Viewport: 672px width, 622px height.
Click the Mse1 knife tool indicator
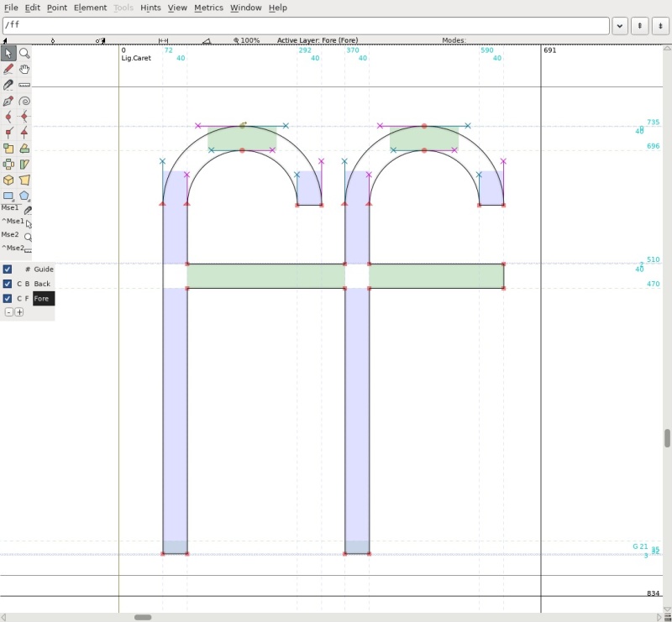(28, 210)
